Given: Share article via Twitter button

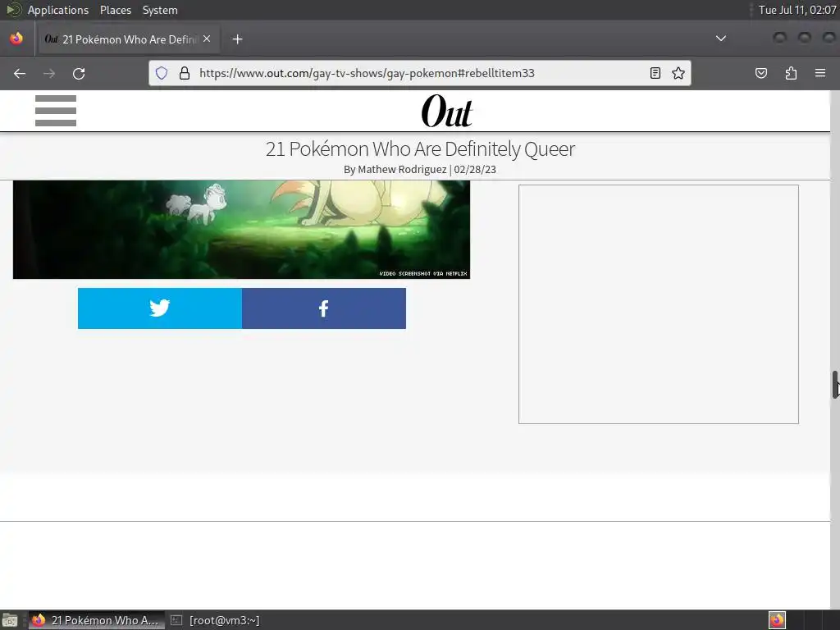Looking at the screenshot, I should [x=160, y=308].
